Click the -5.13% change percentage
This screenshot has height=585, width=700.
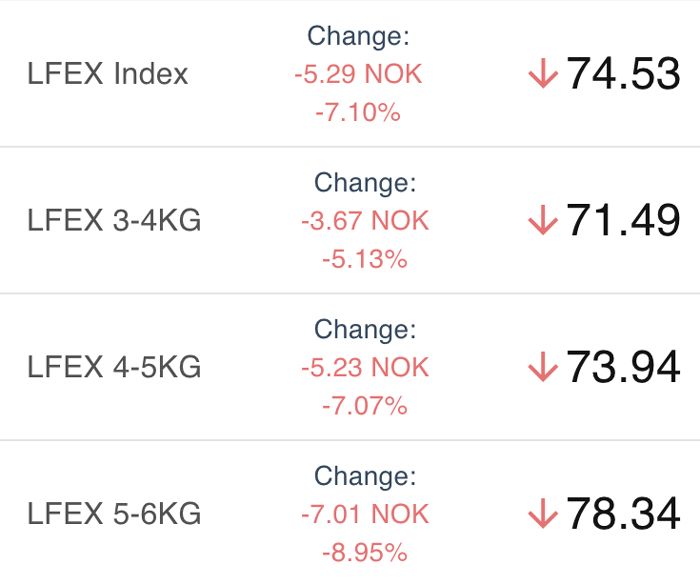tap(365, 259)
